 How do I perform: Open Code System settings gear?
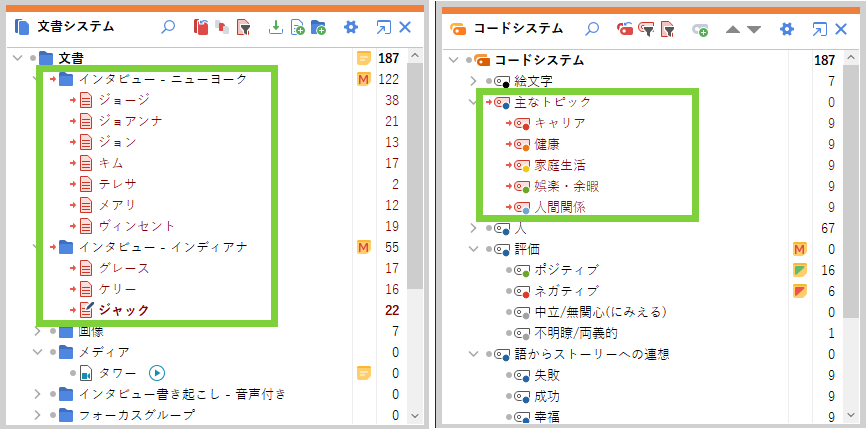tap(786, 29)
